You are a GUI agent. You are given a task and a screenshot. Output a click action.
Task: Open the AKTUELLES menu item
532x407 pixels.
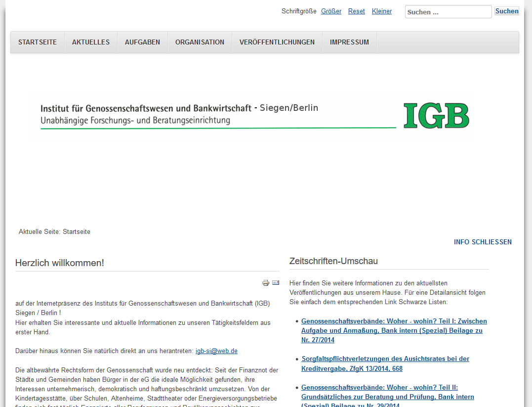pos(91,42)
